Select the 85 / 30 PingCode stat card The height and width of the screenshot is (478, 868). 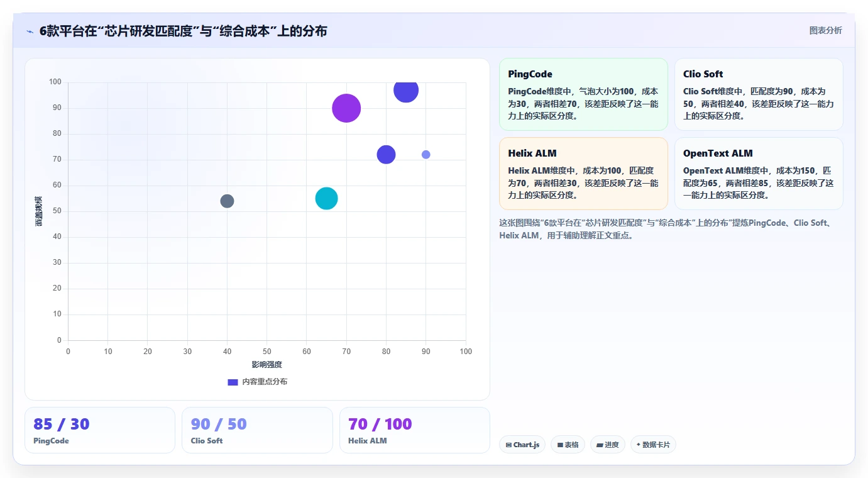(x=100, y=430)
